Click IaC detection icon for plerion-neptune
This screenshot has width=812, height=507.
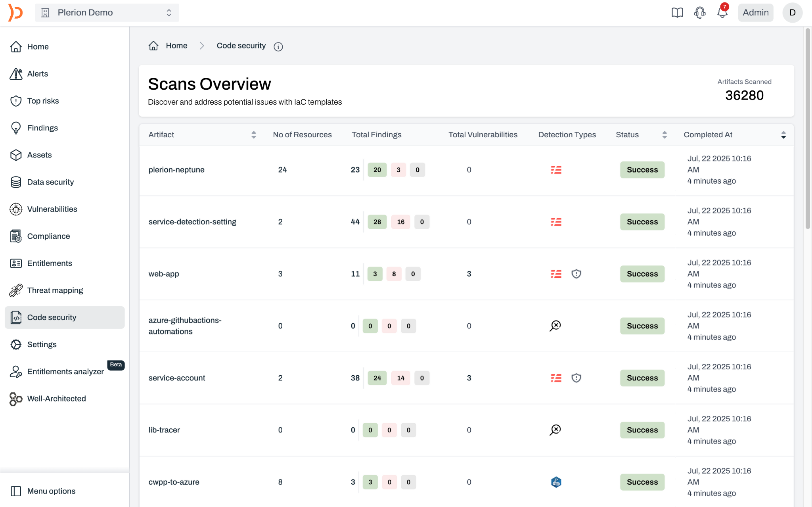point(556,170)
